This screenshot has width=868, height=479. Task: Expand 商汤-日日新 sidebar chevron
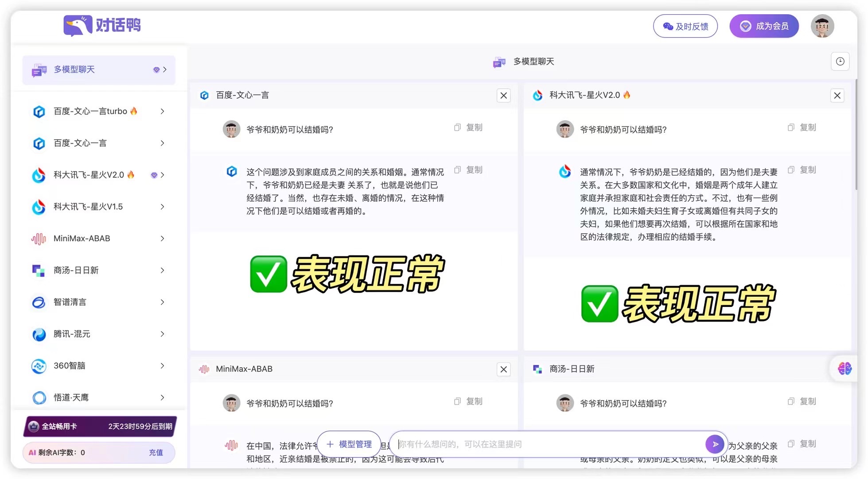[x=163, y=271]
